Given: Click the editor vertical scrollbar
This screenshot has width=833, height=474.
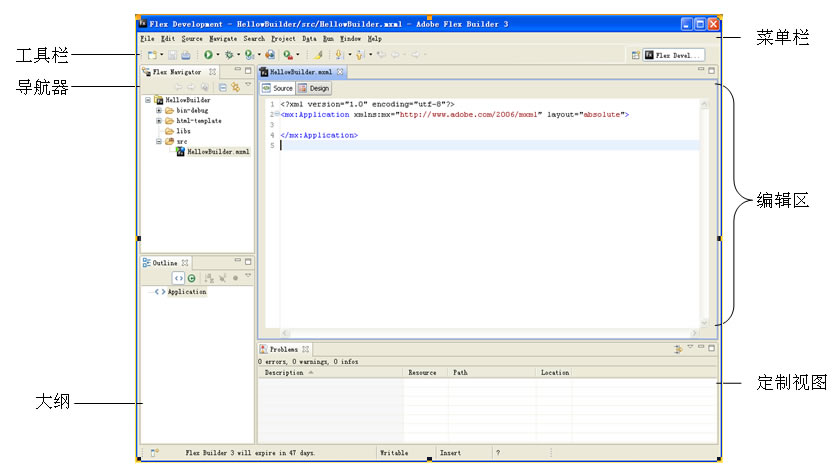Looking at the screenshot, I should (x=704, y=214).
